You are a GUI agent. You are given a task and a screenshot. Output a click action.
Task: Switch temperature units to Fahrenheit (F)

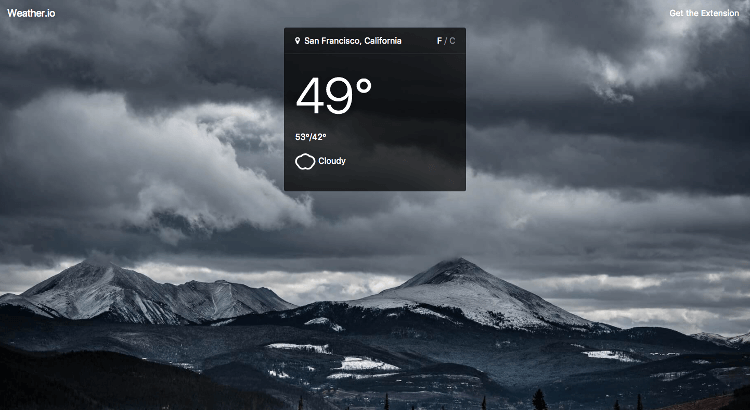point(439,41)
